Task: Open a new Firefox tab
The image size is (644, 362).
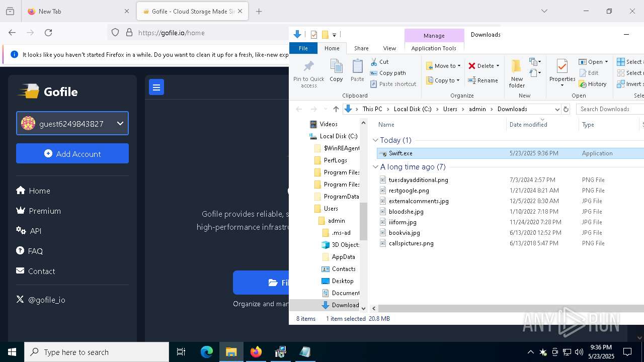Action: [x=259, y=11]
